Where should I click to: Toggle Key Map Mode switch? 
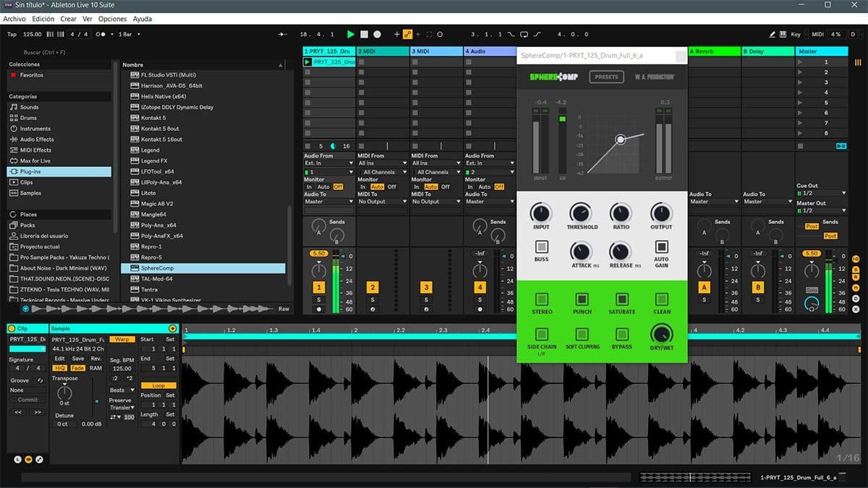pos(796,34)
